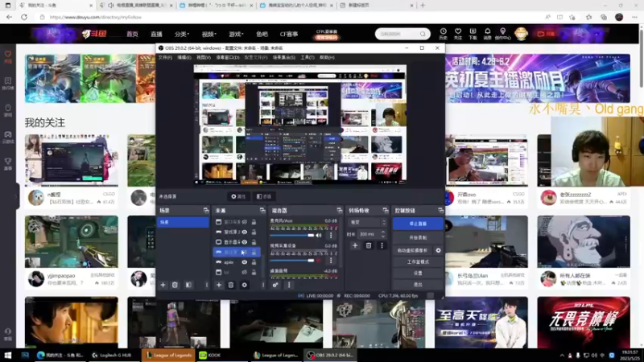Add a new scene in the scenes panel

(x=163, y=285)
